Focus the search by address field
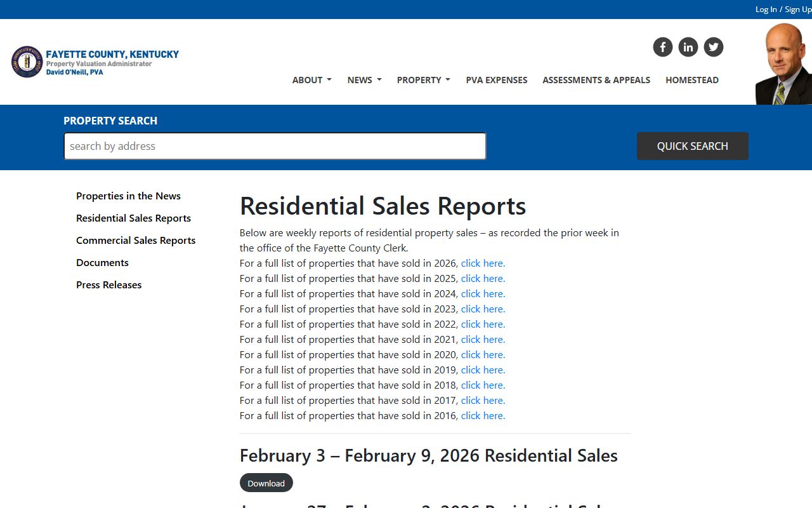 [275, 146]
